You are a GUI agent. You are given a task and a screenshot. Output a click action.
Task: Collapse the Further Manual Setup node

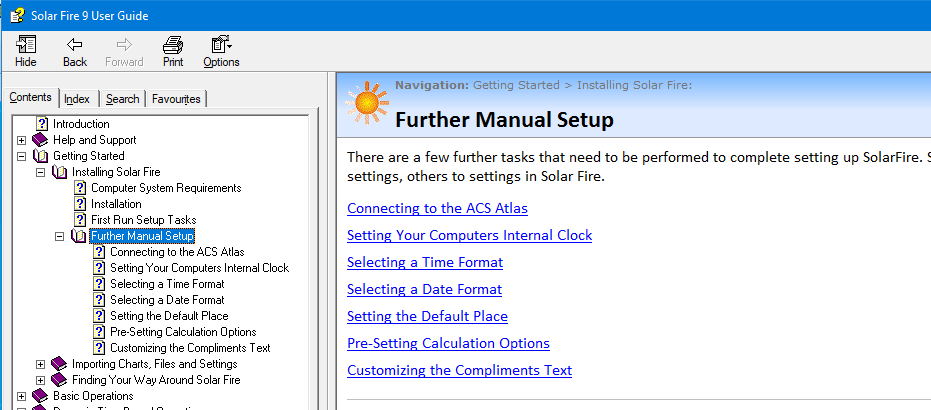click(59, 236)
